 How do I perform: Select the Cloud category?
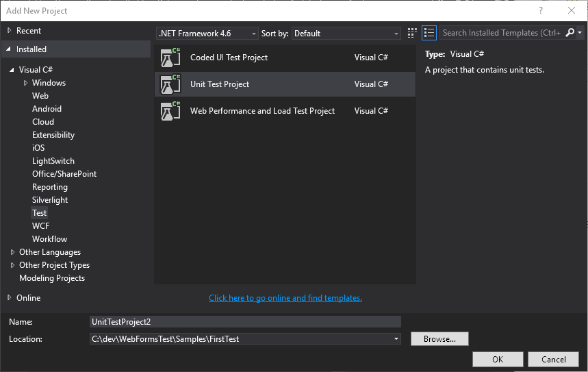click(x=42, y=122)
